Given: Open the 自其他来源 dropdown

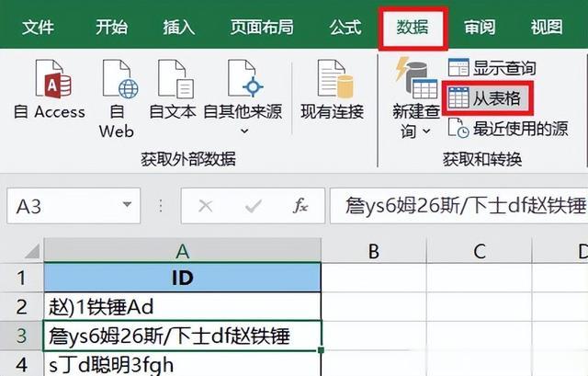Looking at the screenshot, I should (x=243, y=97).
